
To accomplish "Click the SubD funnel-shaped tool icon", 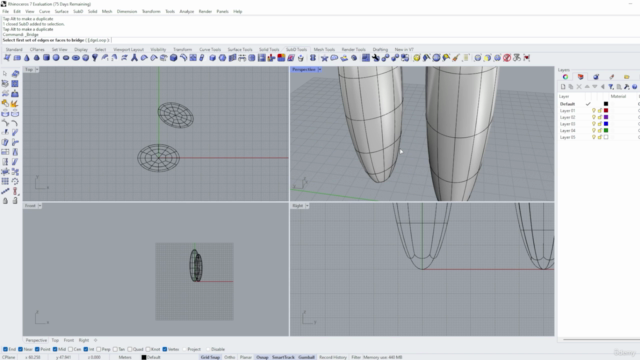I will coord(95,58).
